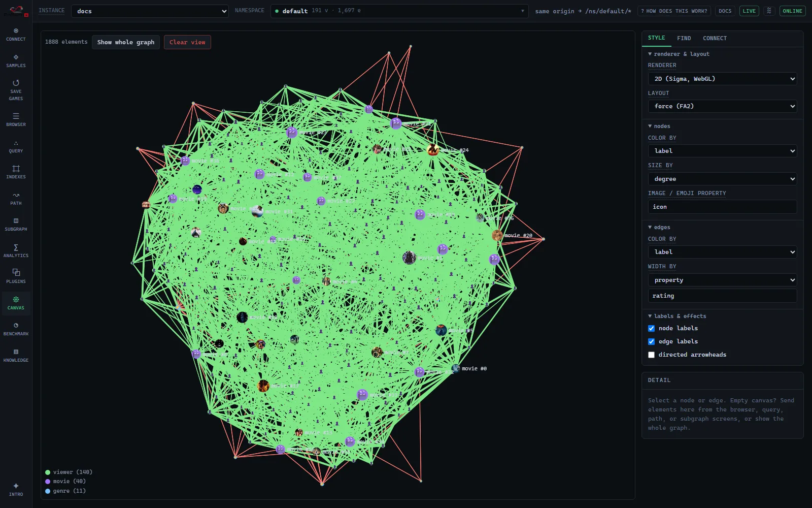Click the movie #20 node

(x=497, y=235)
